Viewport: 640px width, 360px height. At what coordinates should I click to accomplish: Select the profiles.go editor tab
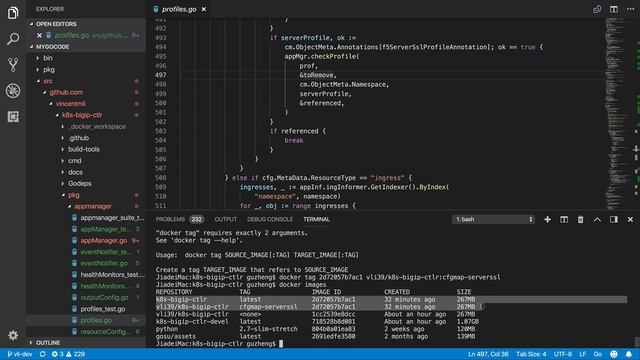point(179,9)
